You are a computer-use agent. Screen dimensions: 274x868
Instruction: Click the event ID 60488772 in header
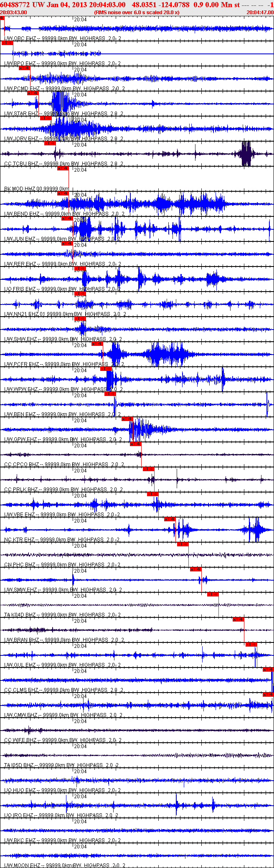click(x=15, y=5)
